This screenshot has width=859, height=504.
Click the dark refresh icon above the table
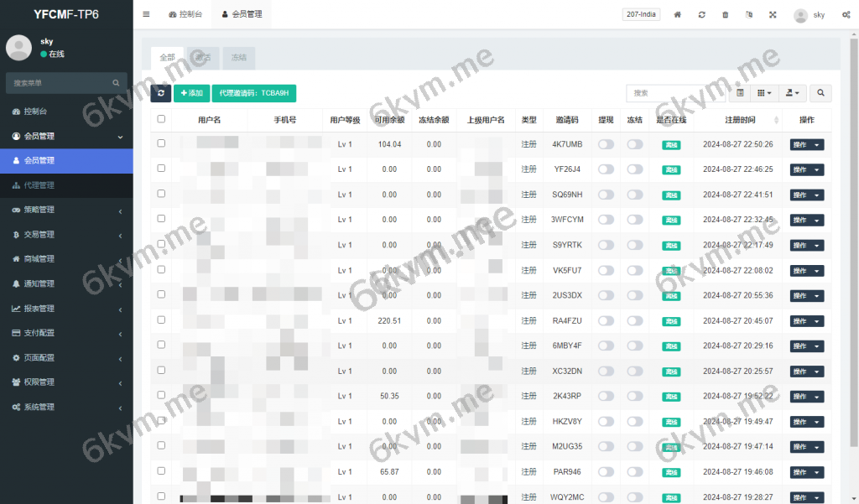point(160,93)
